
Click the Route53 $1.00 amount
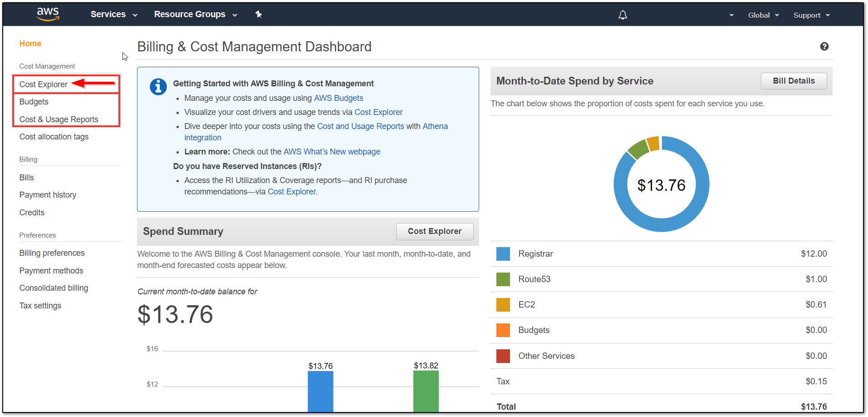(x=816, y=279)
